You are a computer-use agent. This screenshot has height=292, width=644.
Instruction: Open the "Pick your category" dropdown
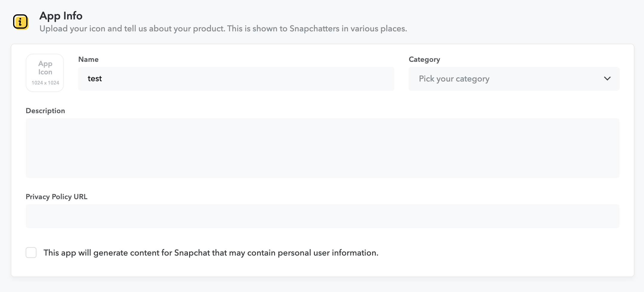point(514,79)
